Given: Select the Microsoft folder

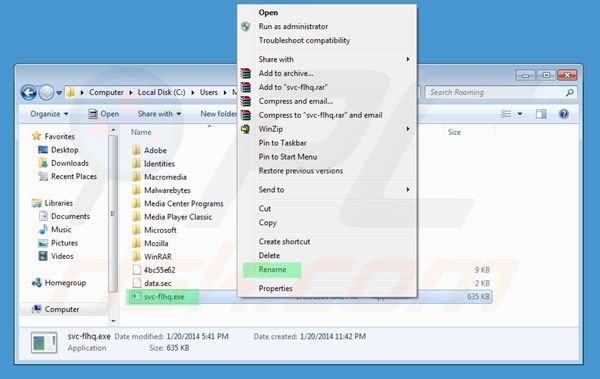Looking at the screenshot, I should pos(154,230).
